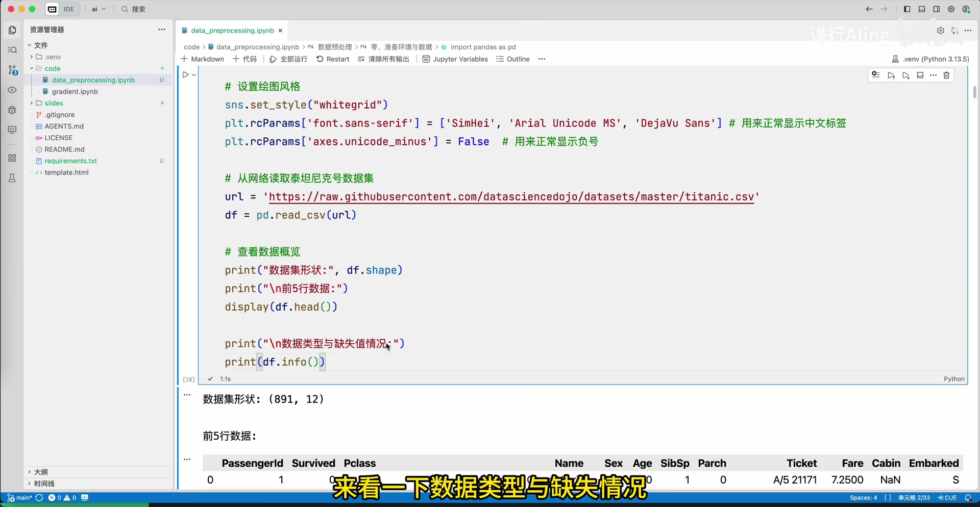Open notifications bell in the status bar

(x=968, y=498)
